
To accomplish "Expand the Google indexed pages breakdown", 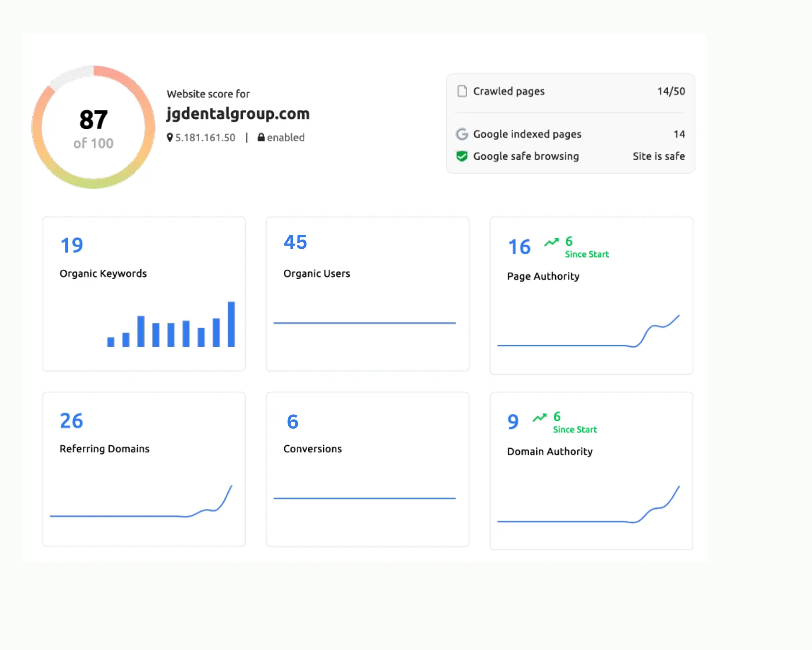I will pyautogui.click(x=527, y=134).
